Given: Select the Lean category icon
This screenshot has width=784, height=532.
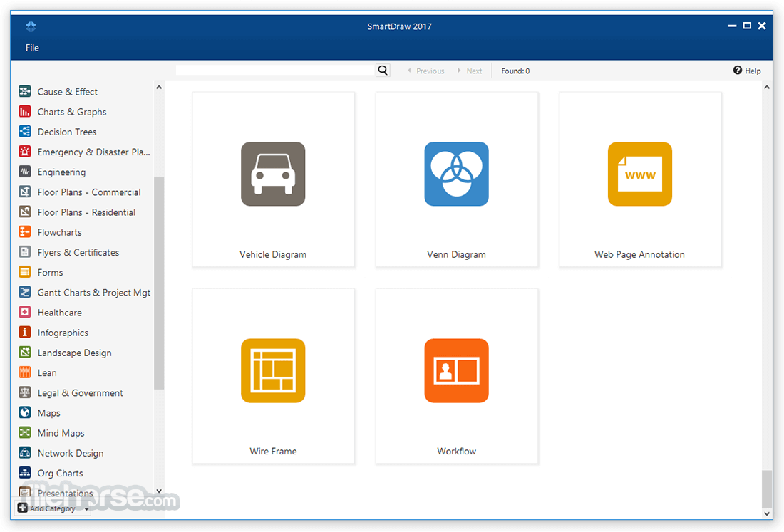Looking at the screenshot, I should (24, 372).
